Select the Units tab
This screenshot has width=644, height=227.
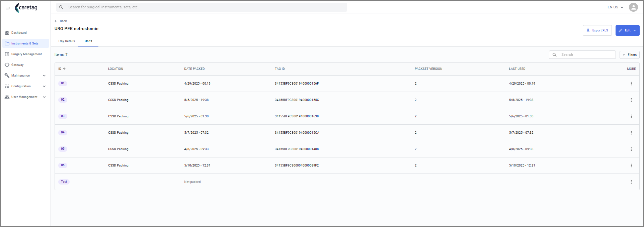pyautogui.click(x=88, y=41)
